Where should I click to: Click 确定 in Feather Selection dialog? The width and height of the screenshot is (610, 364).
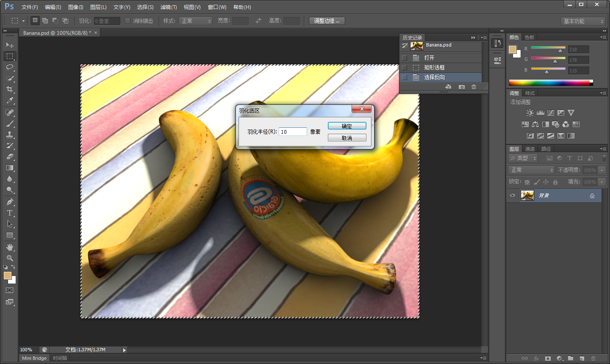(x=347, y=126)
